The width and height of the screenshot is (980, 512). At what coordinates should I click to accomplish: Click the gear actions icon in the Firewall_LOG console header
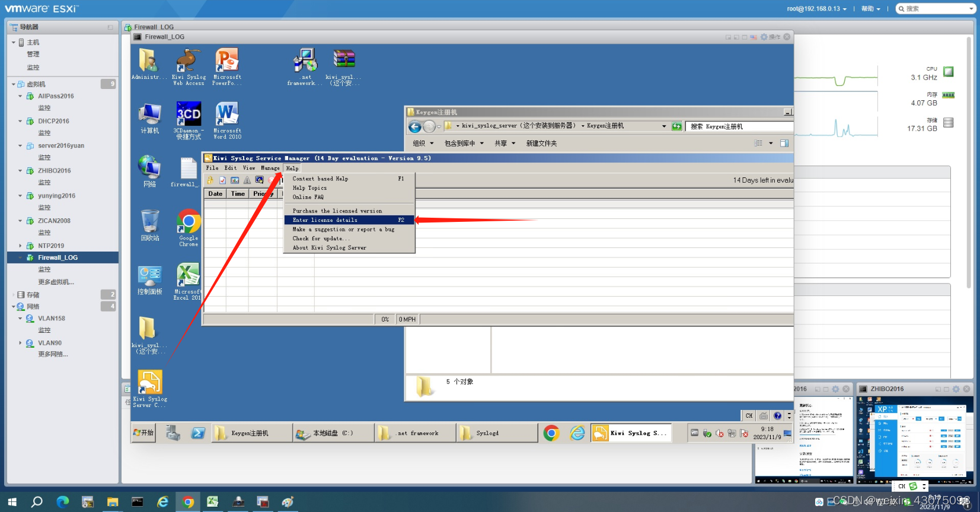[x=764, y=37]
